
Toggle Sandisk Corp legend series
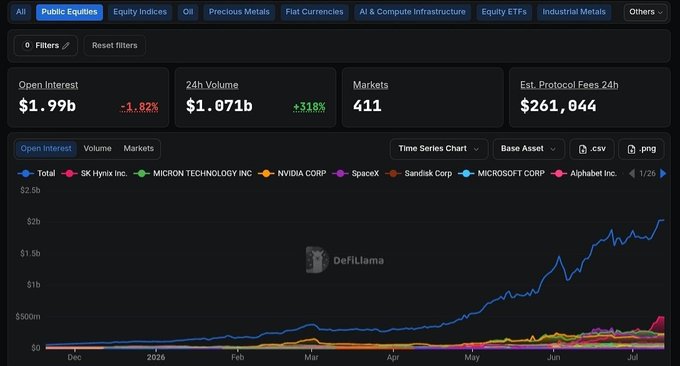pyautogui.click(x=418, y=173)
